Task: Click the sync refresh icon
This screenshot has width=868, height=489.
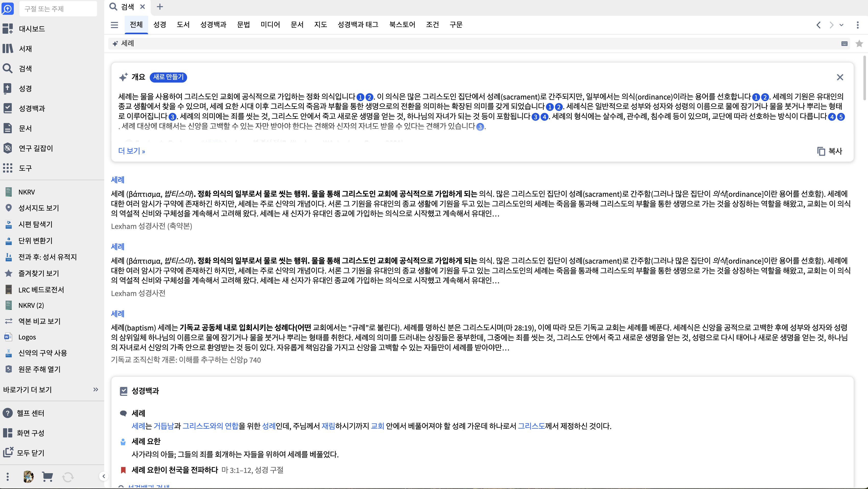Action: click(x=68, y=477)
